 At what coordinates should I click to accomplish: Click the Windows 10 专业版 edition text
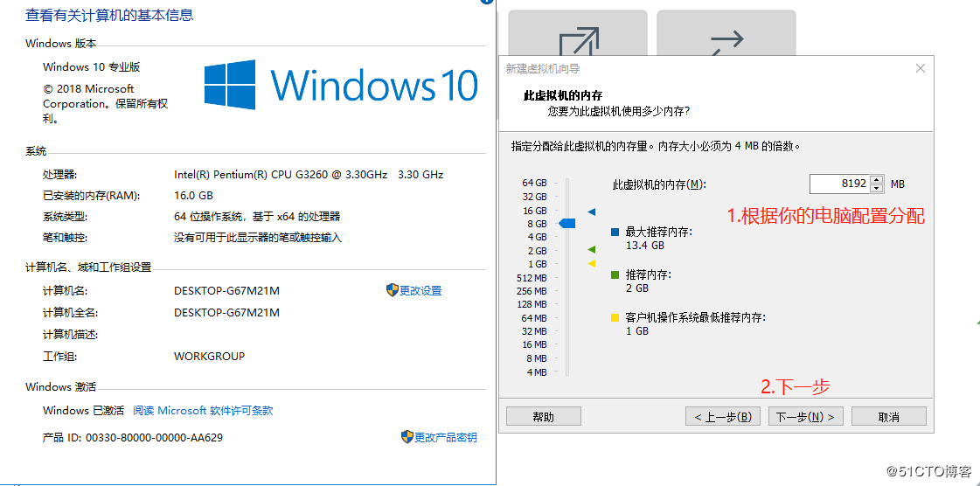[x=92, y=66]
